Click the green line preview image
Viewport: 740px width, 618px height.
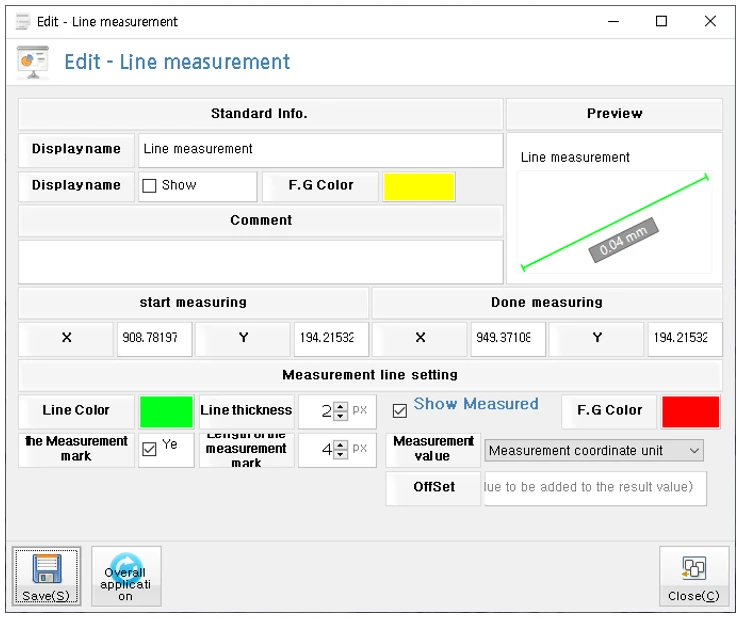(614, 222)
